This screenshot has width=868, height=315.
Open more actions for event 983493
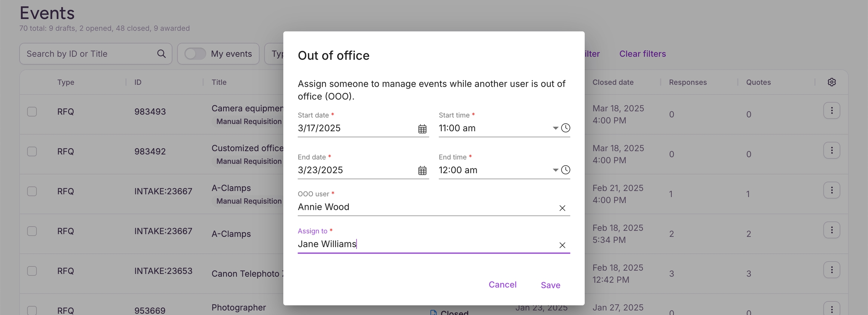[x=831, y=111]
